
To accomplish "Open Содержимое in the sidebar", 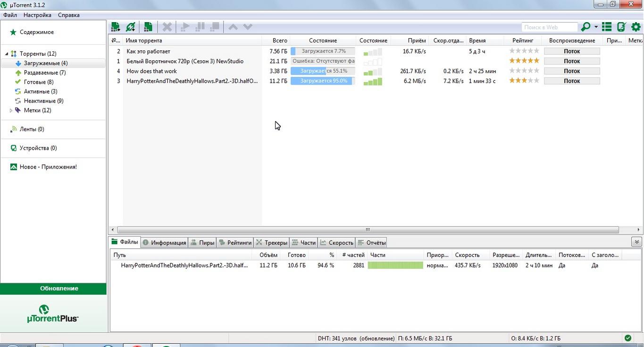I will click(36, 32).
